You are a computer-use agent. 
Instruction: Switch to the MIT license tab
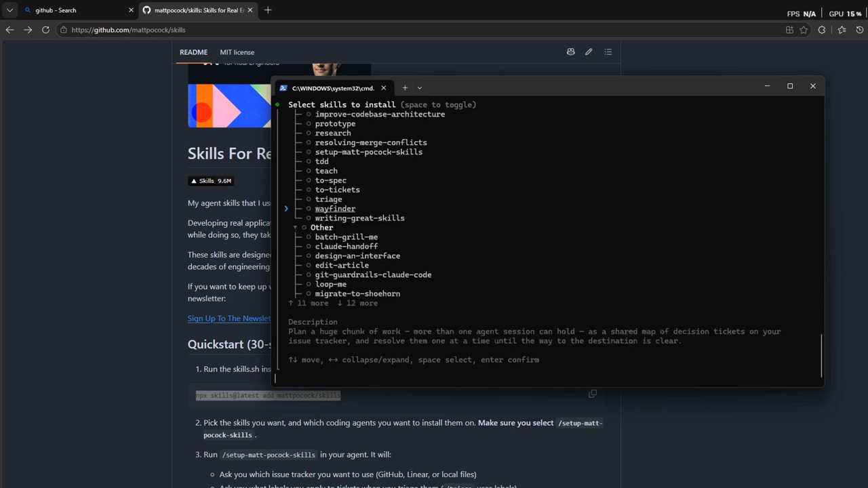[x=237, y=52]
